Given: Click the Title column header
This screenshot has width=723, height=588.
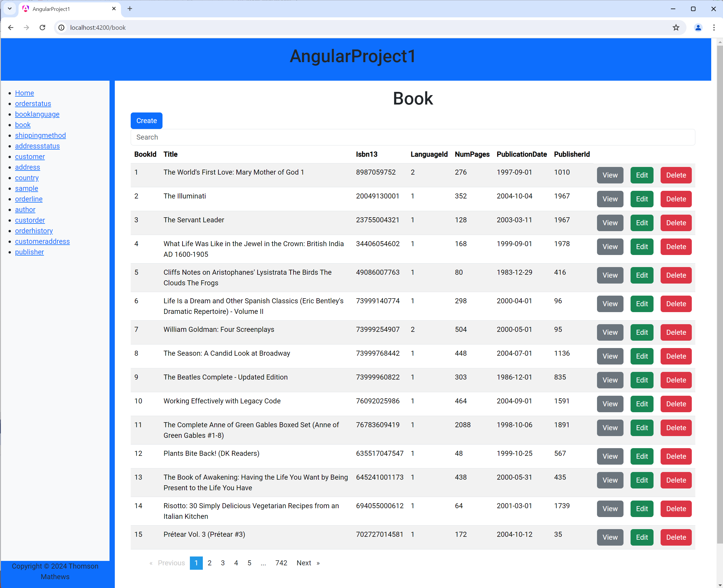Looking at the screenshot, I should point(170,155).
